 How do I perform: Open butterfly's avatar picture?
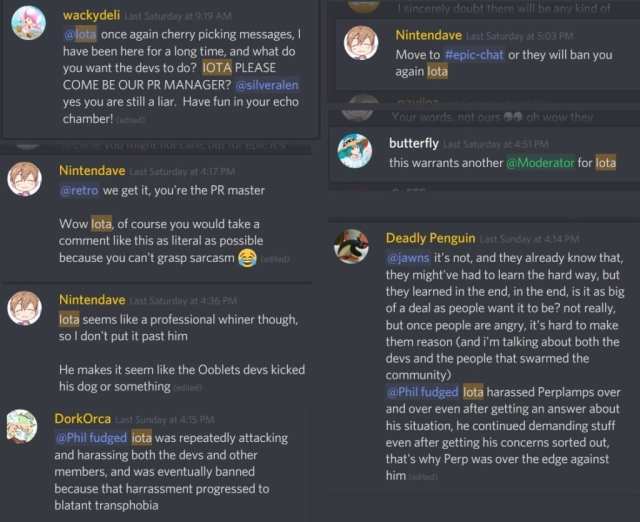point(355,150)
